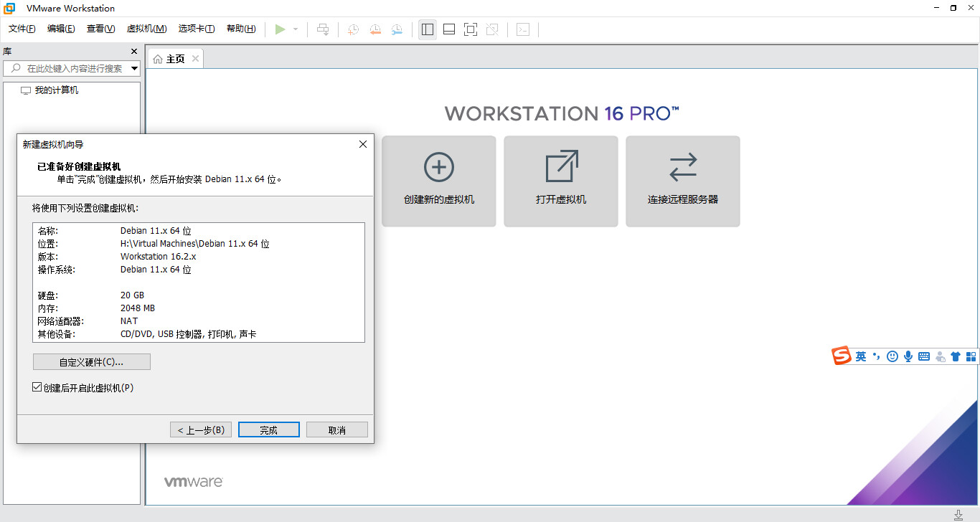Image resolution: width=980 pixels, height=522 pixels.
Task: Click the 连接远程服务器 tile
Action: [683, 181]
